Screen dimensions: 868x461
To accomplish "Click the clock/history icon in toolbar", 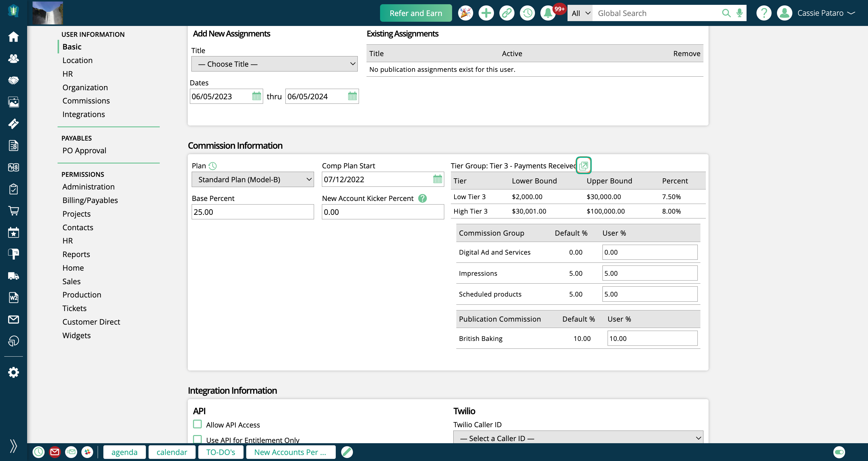I will point(527,13).
